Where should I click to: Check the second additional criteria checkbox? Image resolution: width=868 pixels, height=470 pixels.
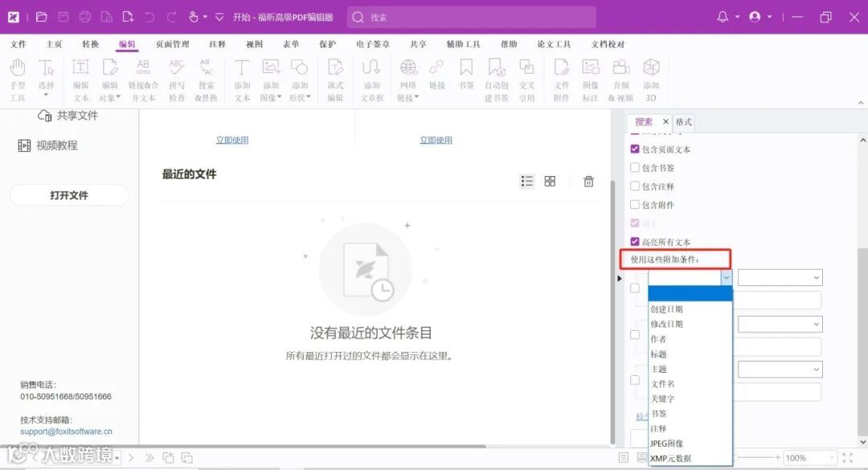coord(635,334)
